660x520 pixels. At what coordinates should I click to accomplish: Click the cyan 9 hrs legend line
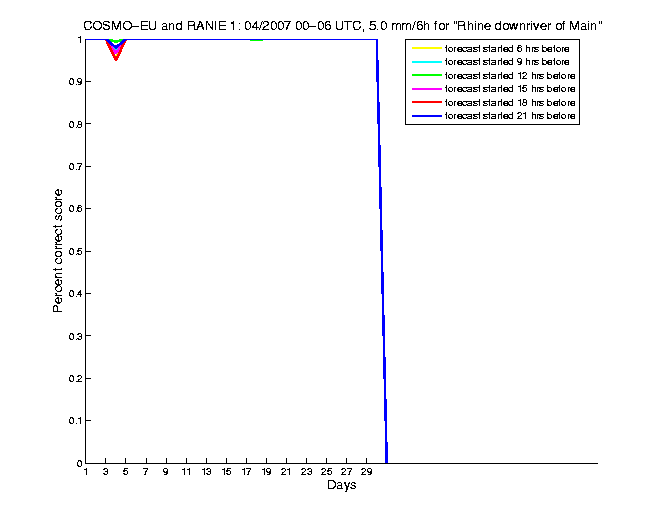(427, 62)
